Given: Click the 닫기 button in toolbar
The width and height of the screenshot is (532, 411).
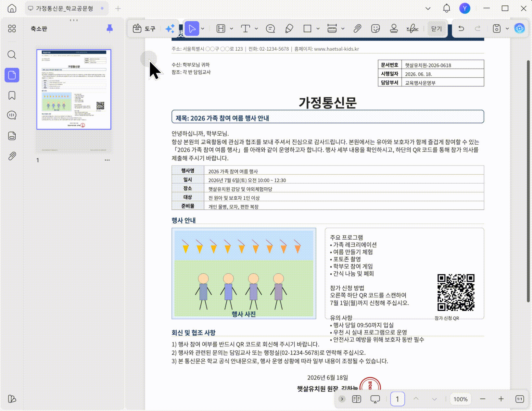Looking at the screenshot, I should [437, 29].
